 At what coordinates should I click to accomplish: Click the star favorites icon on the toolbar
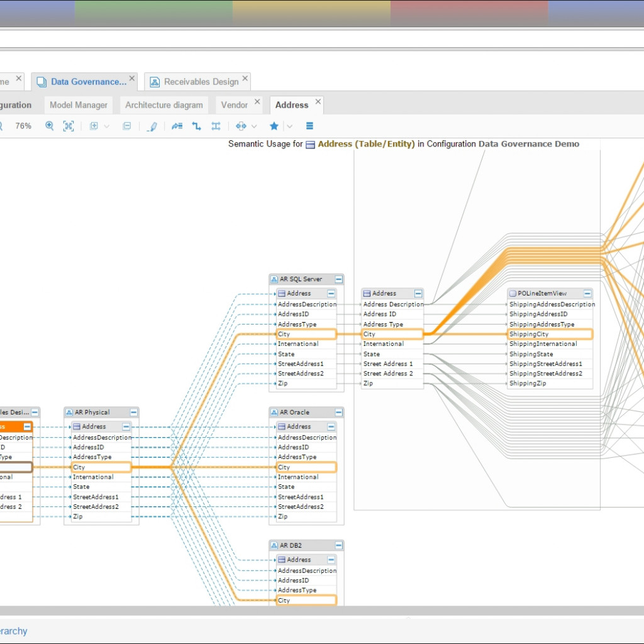click(274, 126)
